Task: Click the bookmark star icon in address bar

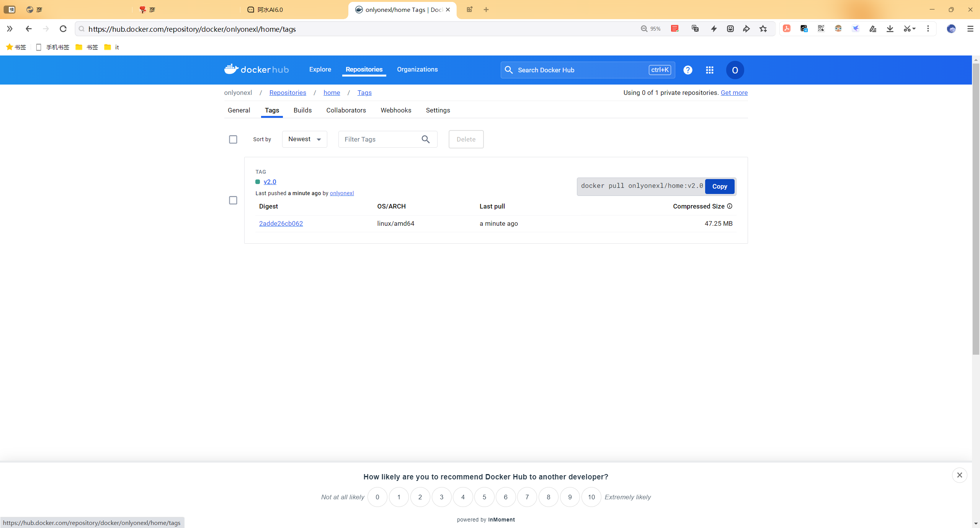Action: coord(763,29)
